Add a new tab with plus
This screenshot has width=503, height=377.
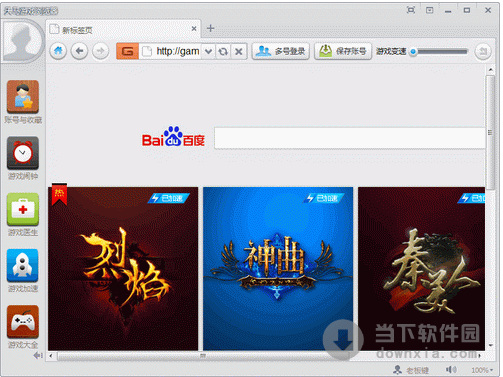click(x=210, y=28)
